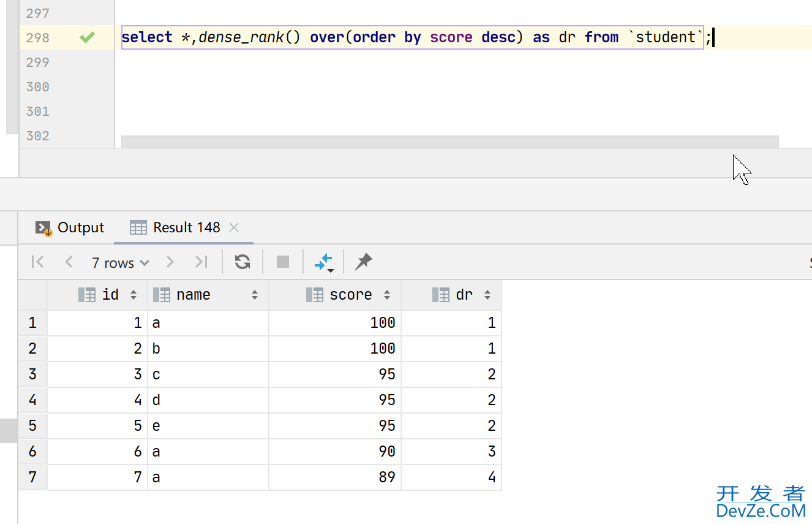Viewport: 812px width, 524px height.
Task: Open the '7 rows' page size dropdown
Action: (120, 263)
